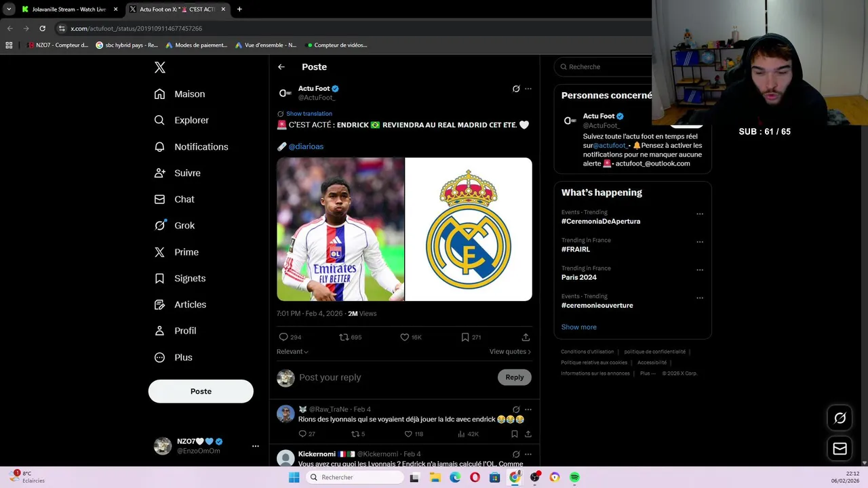The width and height of the screenshot is (868, 488).
Task: Open the Prime subscription page
Action: coord(176,252)
